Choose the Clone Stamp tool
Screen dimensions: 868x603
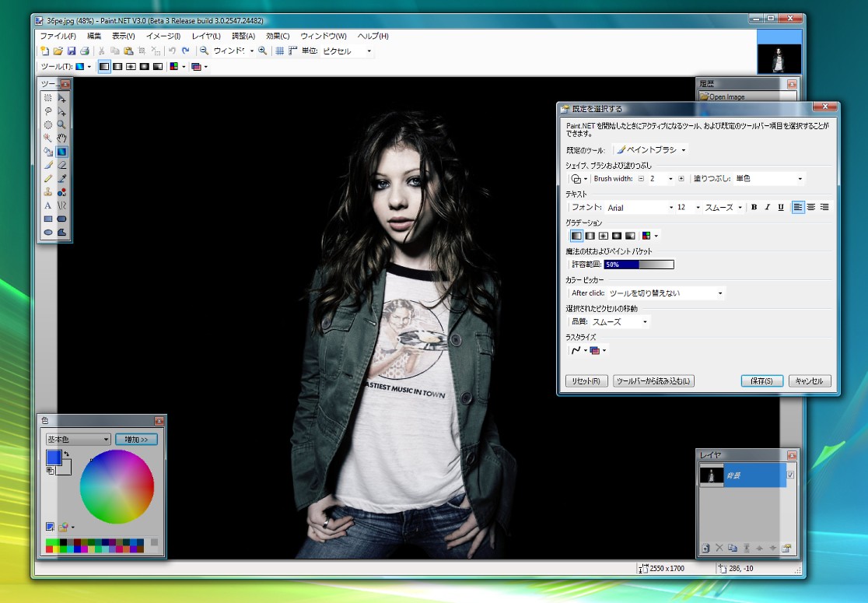click(x=47, y=191)
